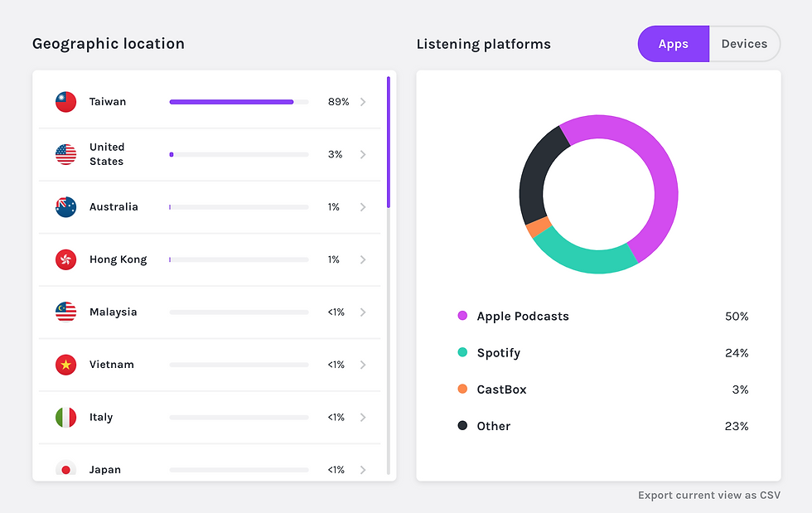Click the United States flag icon
Viewport: 812px width, 513px height.
pos(65,154)
